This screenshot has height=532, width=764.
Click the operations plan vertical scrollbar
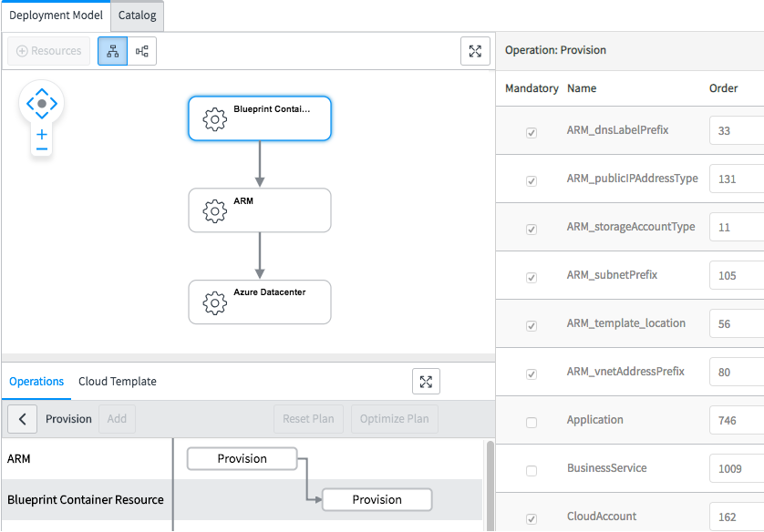(x=490, y=486)
